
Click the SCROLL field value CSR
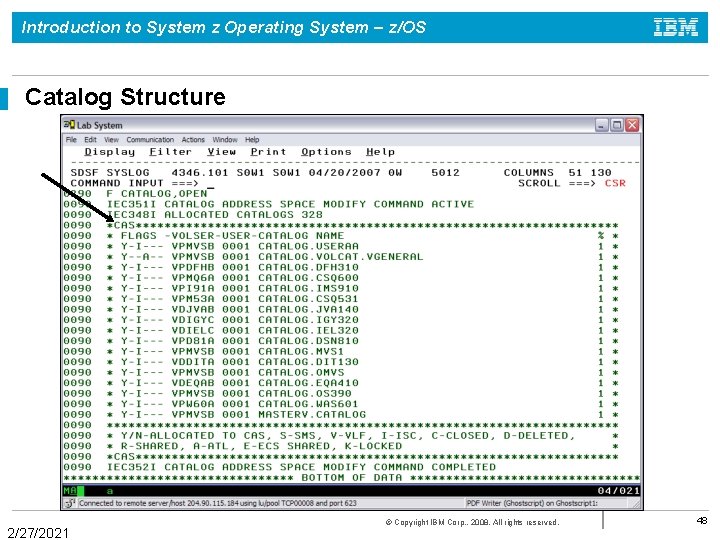point(615,183)
